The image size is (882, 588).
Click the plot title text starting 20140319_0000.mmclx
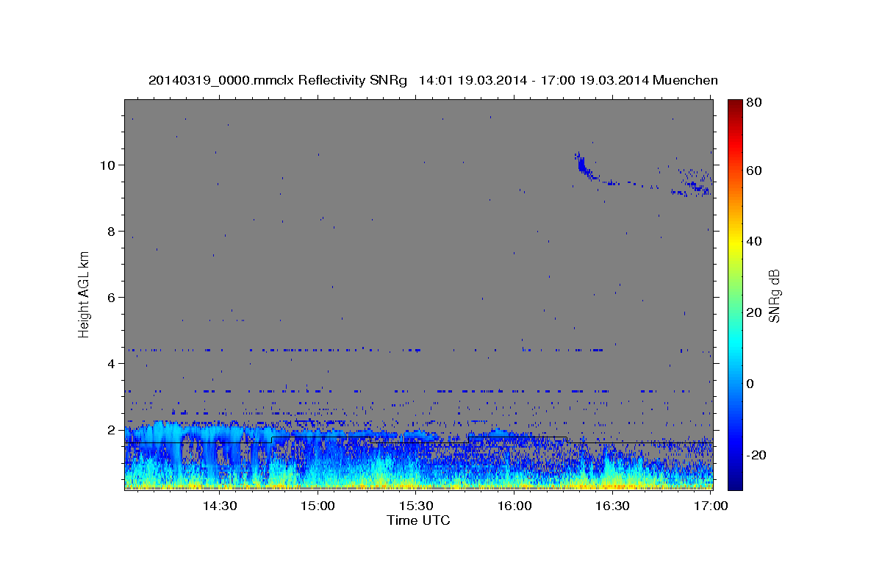click(433, 80)
